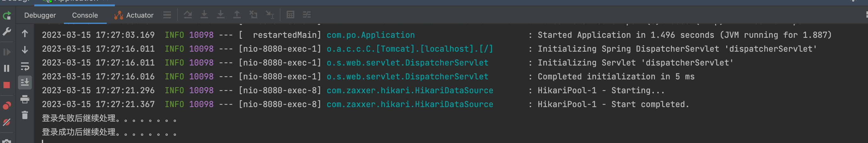Viewport: 868px width, 143px height.
Task: Click the wrench settings icon
Action: 7,32
